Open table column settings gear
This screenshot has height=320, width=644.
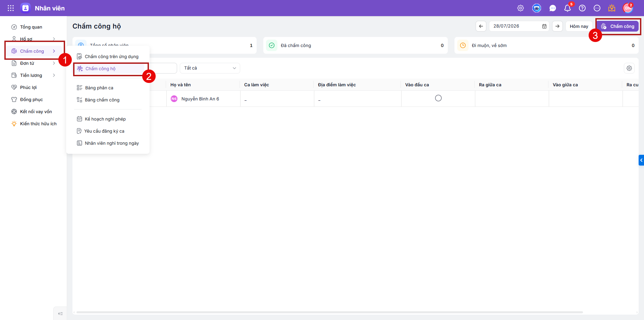pos(629,68)
